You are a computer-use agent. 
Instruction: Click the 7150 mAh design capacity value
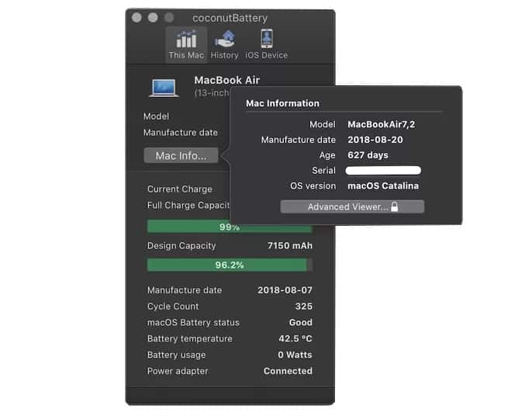click(290, 246)
